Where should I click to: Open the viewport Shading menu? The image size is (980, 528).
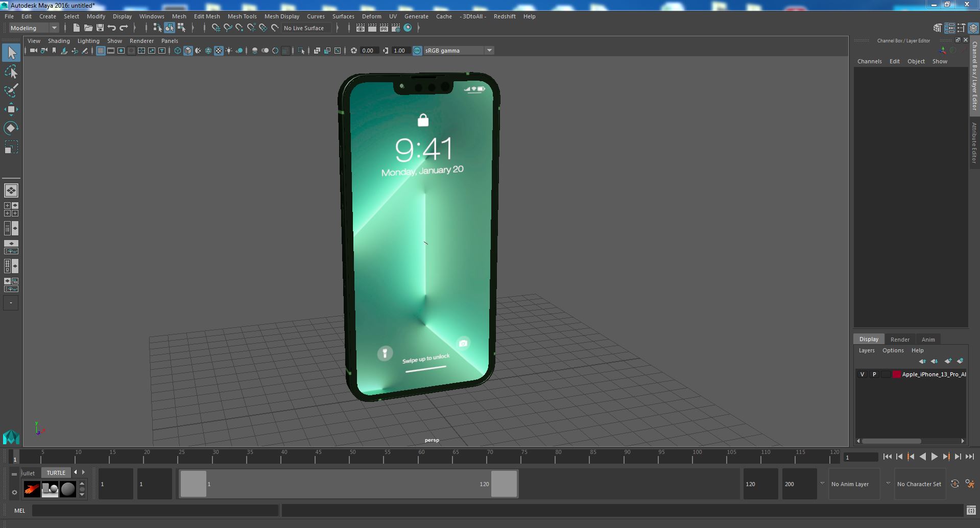pyautogui.click(x=59, y=41)
